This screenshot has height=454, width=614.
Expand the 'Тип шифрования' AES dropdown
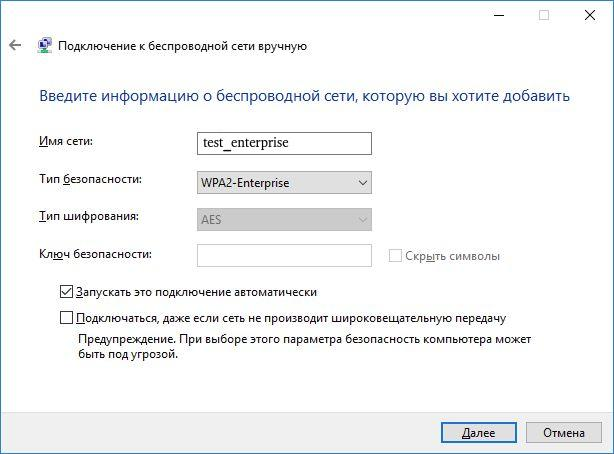pyautogui.click(x=285, y=219)
